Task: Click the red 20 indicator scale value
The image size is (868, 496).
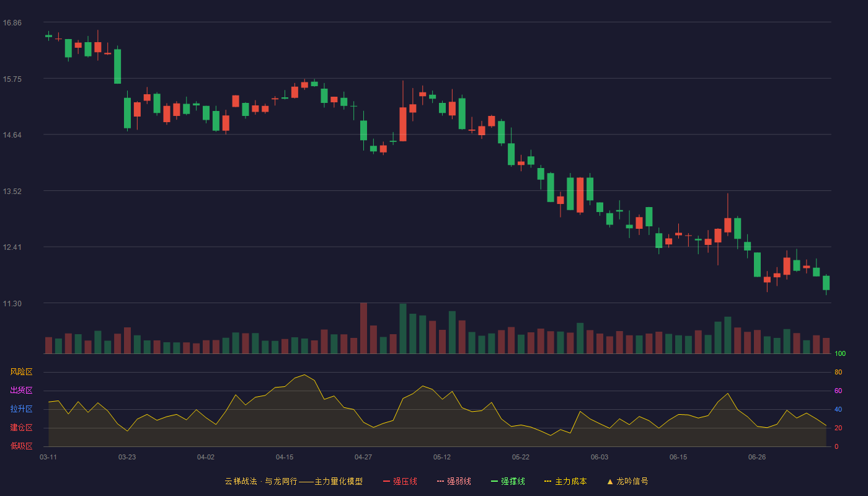Action: click(838, 428)
